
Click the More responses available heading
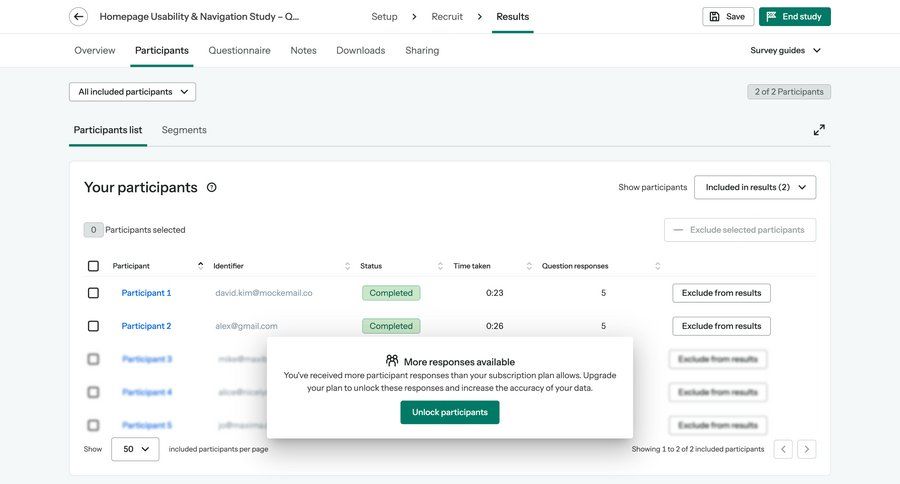point(459,362)
